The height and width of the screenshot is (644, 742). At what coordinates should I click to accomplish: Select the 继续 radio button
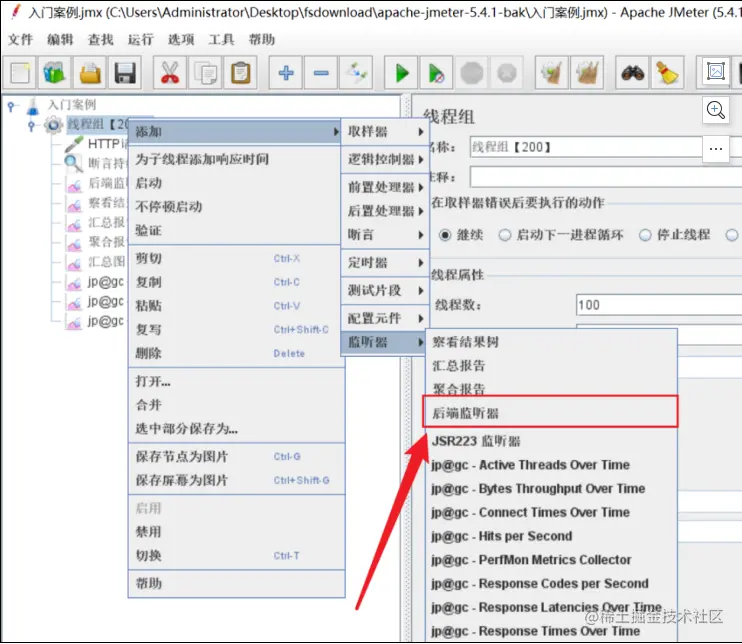click(x=445, y=235)
